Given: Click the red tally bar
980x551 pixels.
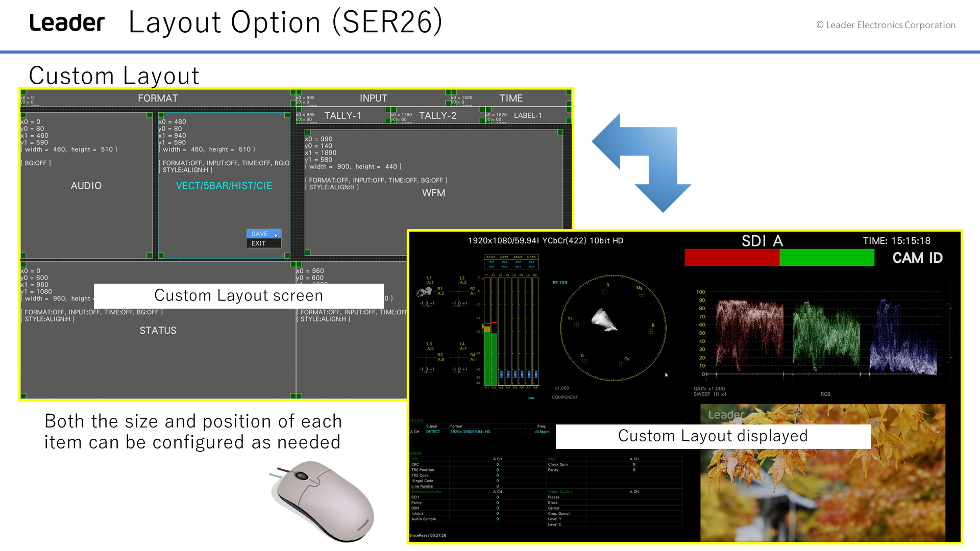Looking at the screenshot, I should point(732,258).
